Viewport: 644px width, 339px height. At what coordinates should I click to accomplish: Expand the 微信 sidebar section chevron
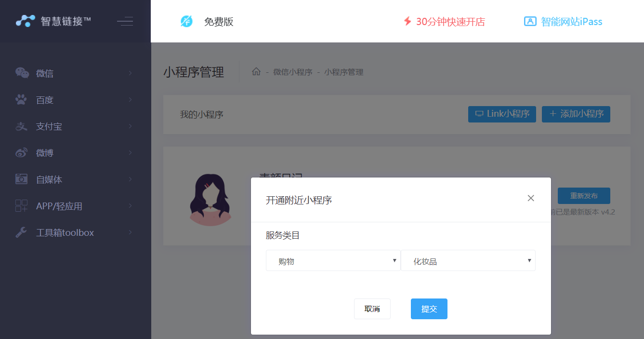click(x=130, y=73)
